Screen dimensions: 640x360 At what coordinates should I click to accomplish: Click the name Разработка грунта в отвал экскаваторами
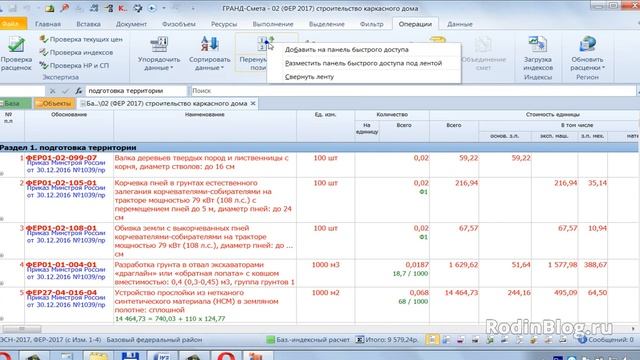click(x=204, y=273)
